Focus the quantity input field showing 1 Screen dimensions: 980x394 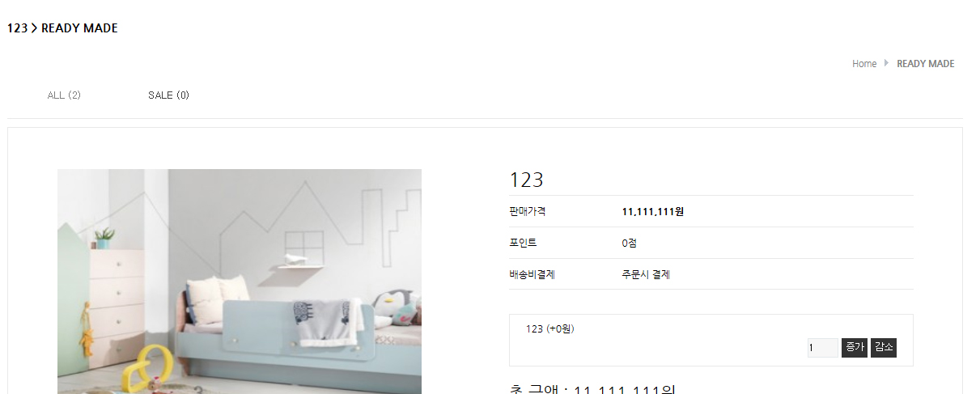[822, 348]
